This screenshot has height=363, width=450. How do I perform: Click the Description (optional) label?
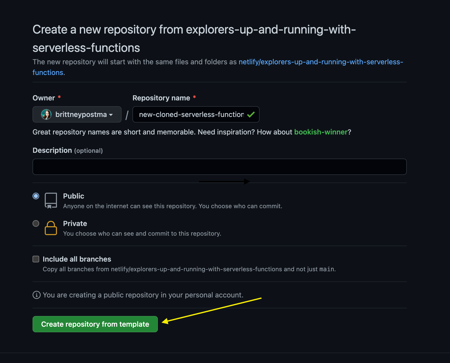click(68, 150)
